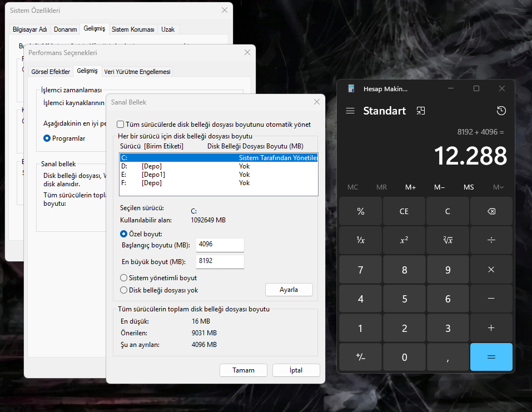Image resolution: width=532 pixels, height=412 pixels.
Task: Click the number 0 key
Action: [404, 357]
